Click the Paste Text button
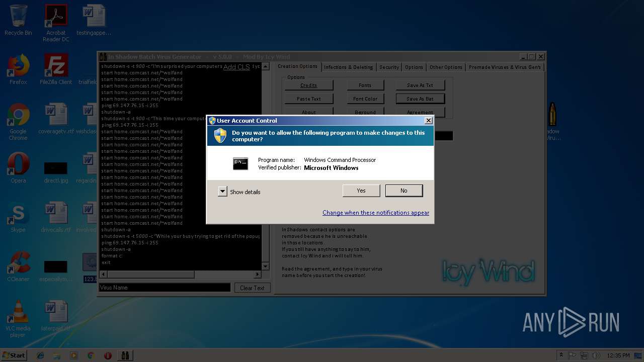 coord(308,99)
